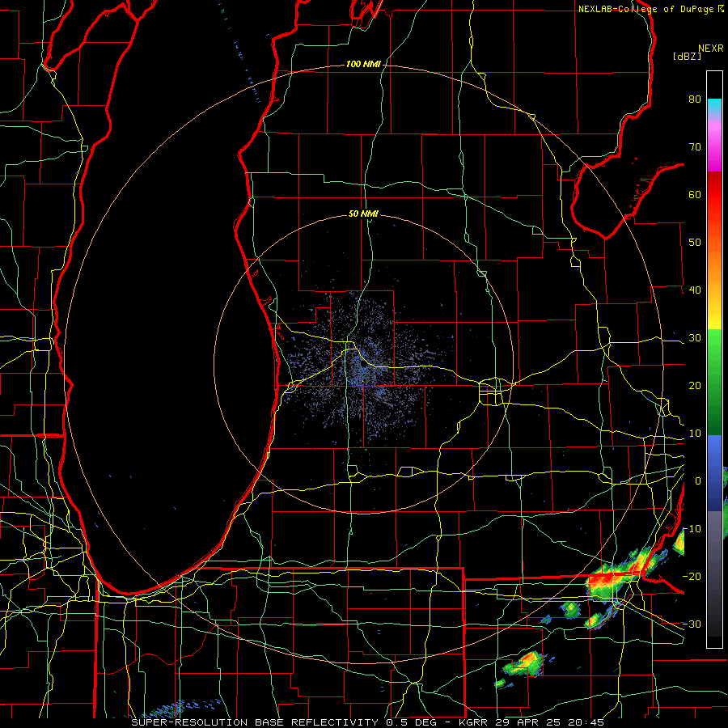Click the -30 value on the dBZ scale
The height and width of the screenshot is (728, 728).
point(692,624)
